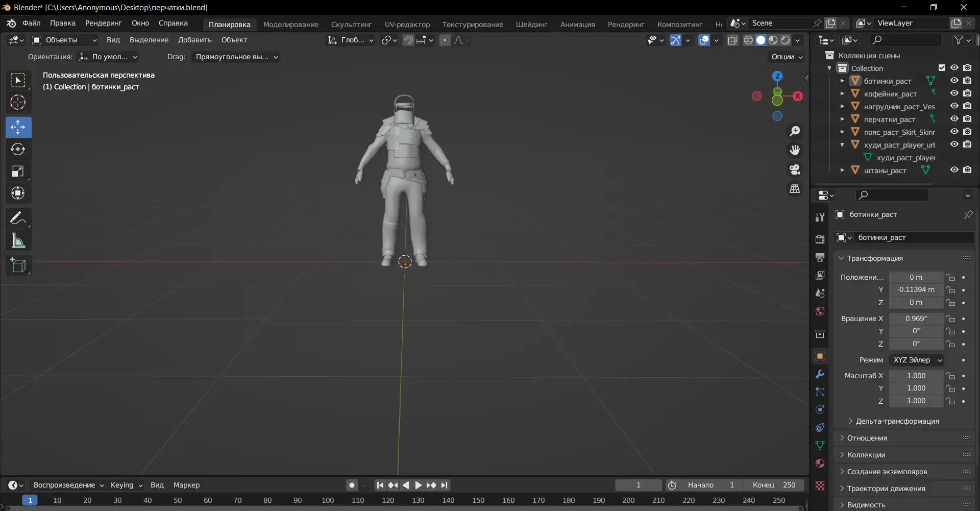
Task: Activate the Annotate pencil tool
Action: pyautogui.click(x=18, y=218)
